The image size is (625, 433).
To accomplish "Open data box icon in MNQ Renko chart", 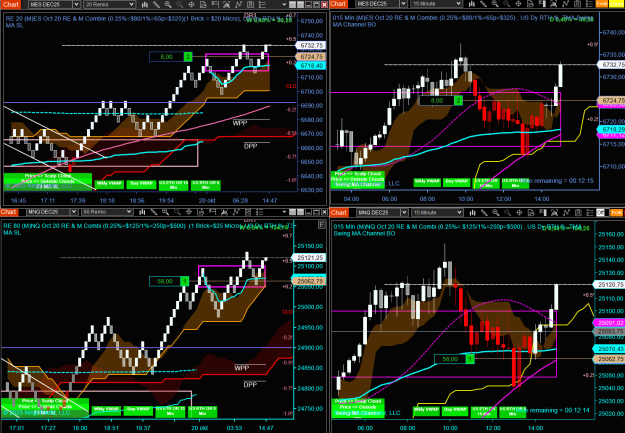I will [201, 212].
